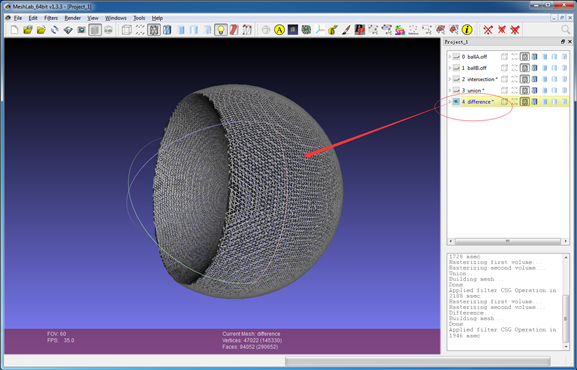Select the paintbrush Z-painting tool
This screenshot has height=370, width=577.
(346, 30)
